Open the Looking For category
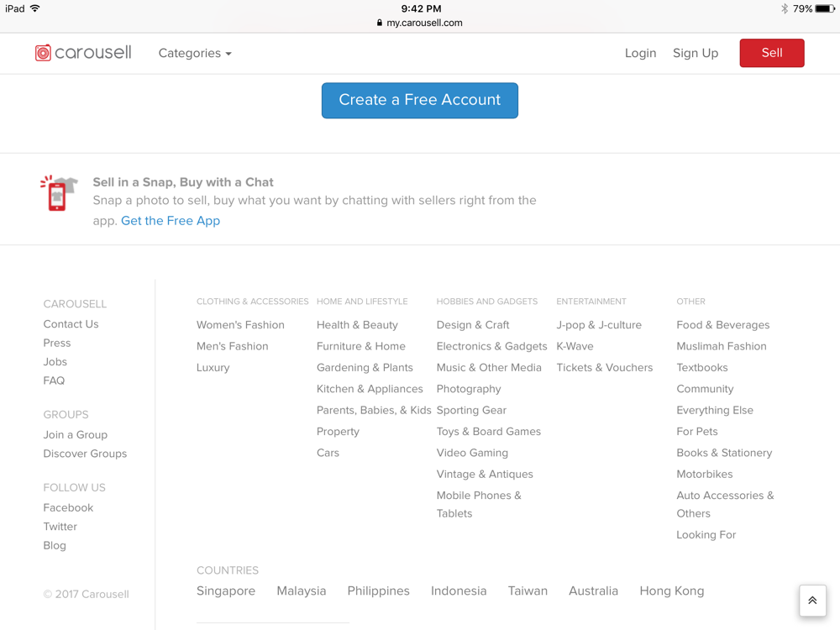The width and height of the screenshot is (840, 630). (706, 534)
